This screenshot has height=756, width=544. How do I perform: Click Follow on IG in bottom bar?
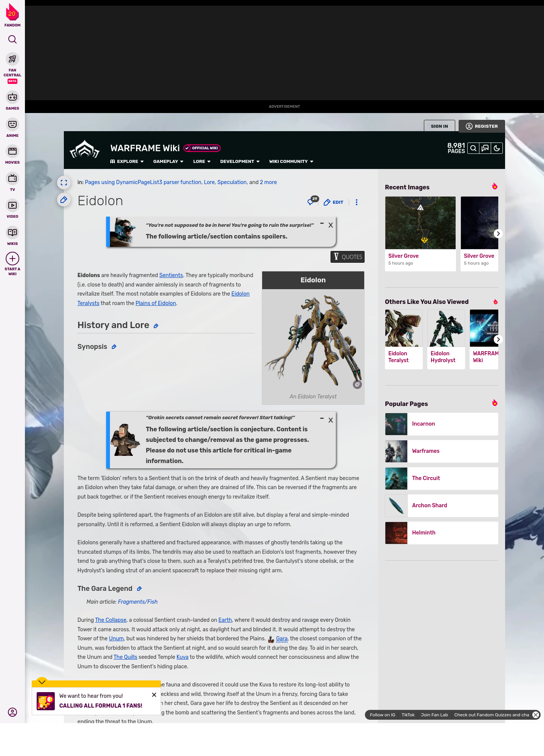[382, 715]
